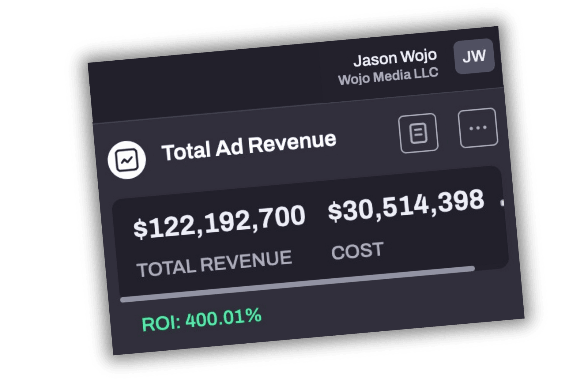Open the document report icon button
588x392 pixels.
point(419,133)
